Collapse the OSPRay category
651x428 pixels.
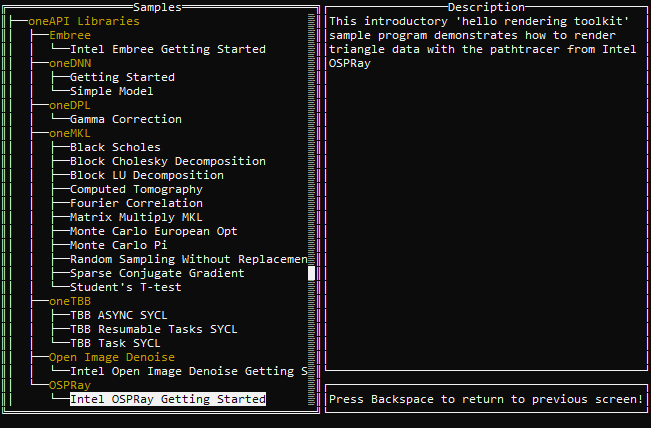point(70,385)
